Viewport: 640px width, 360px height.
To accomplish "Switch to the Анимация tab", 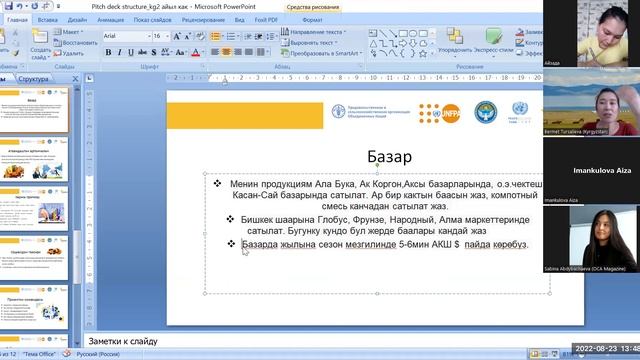I will [x=111, y=20].
